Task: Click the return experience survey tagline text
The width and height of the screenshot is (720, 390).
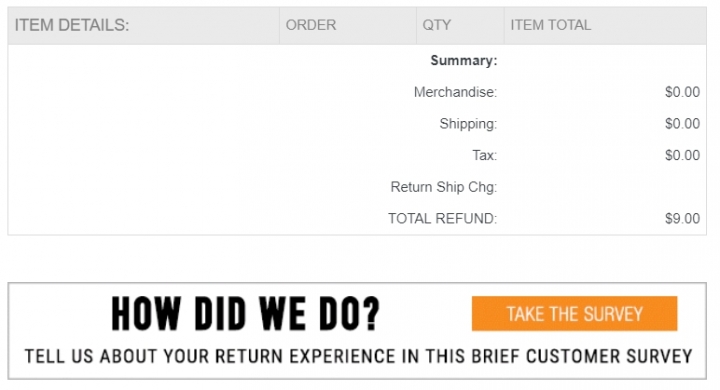Action: [358, 356]
